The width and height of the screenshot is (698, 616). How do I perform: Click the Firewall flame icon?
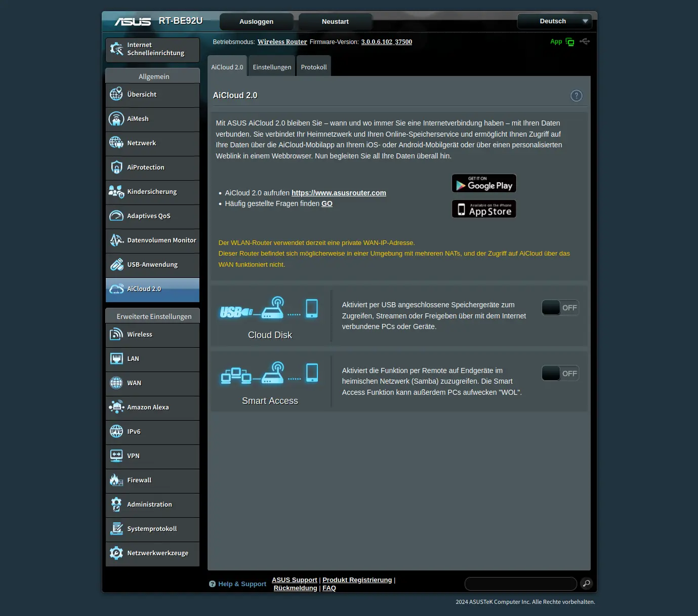pos(116,480)
